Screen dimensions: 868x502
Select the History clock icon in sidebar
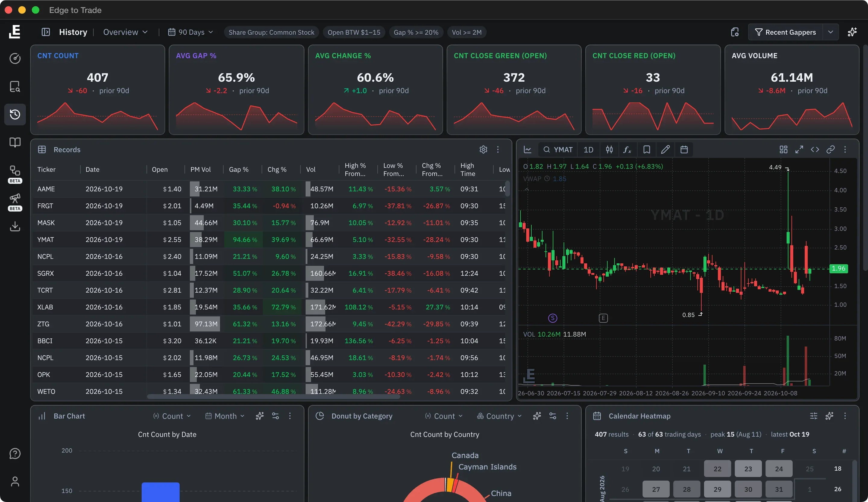(x=15, y=114)
